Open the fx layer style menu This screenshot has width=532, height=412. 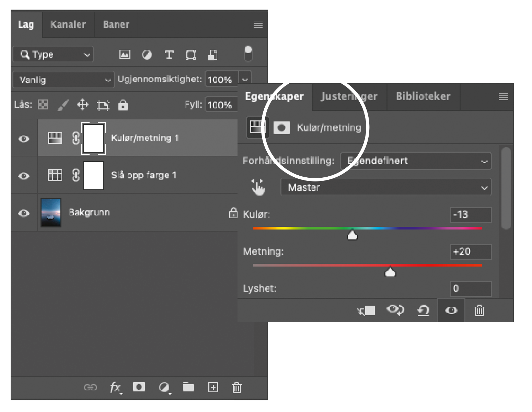[115, 388]
